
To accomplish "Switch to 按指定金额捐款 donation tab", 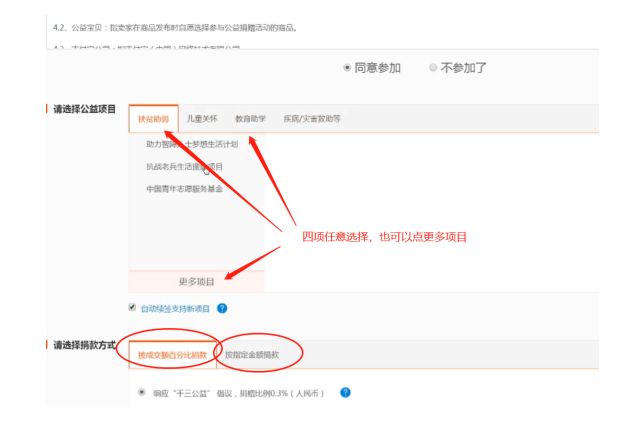I will click(x=251, y=355).
